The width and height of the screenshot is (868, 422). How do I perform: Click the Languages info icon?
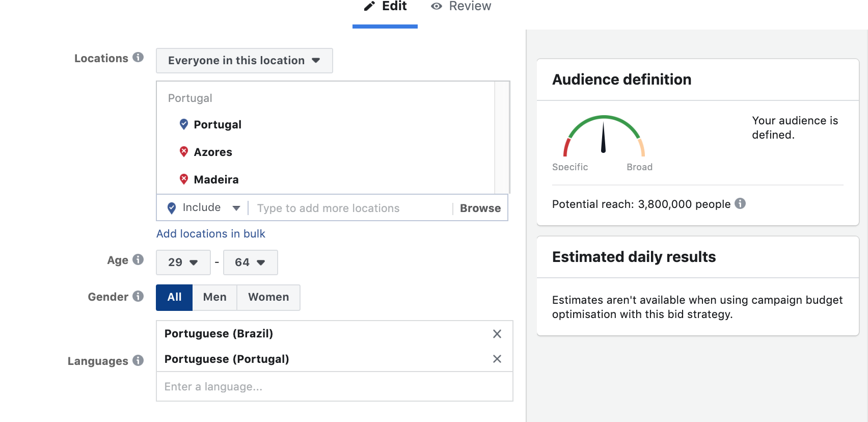[138, 360]
